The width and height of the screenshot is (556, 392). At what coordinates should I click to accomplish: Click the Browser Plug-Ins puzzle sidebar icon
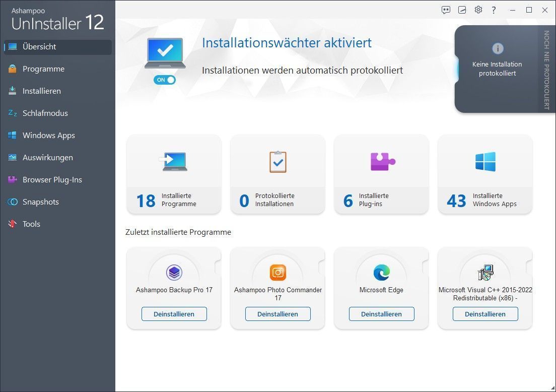13,180
